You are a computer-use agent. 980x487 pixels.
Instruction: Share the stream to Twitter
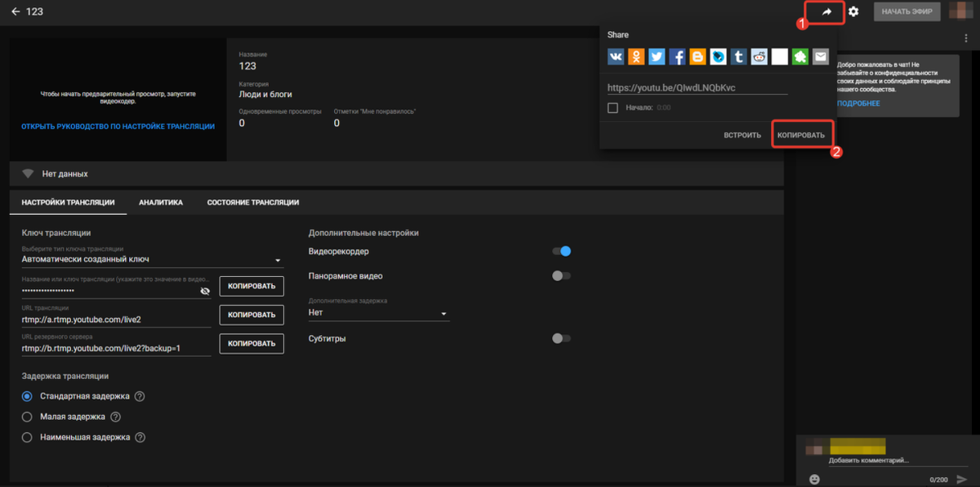click(x=657, y=56)
